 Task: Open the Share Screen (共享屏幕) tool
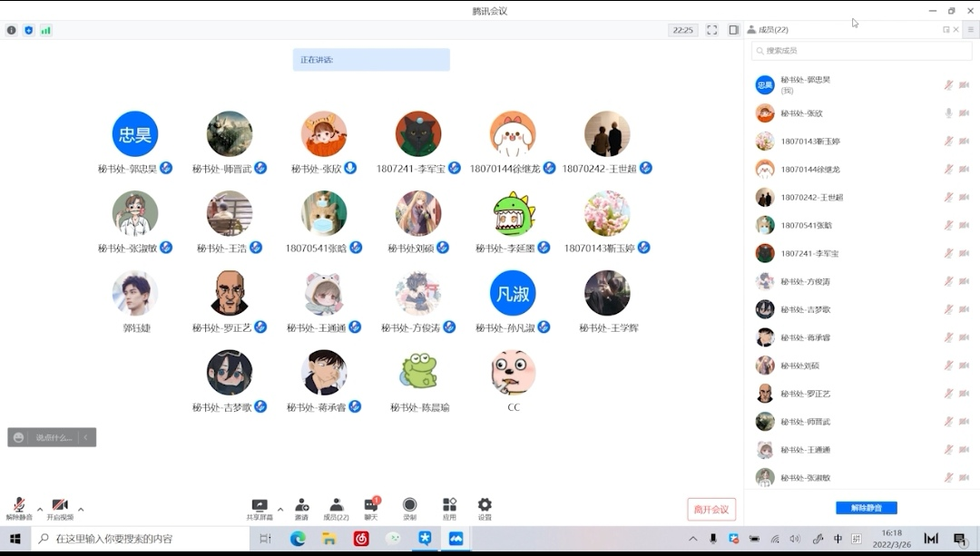coord(260,509)
